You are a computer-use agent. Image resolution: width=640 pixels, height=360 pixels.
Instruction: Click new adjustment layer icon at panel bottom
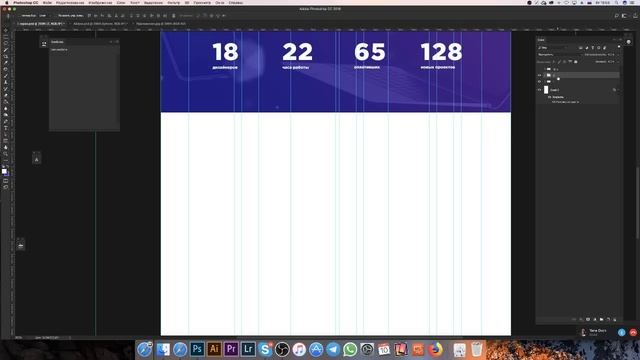(595, 319)
